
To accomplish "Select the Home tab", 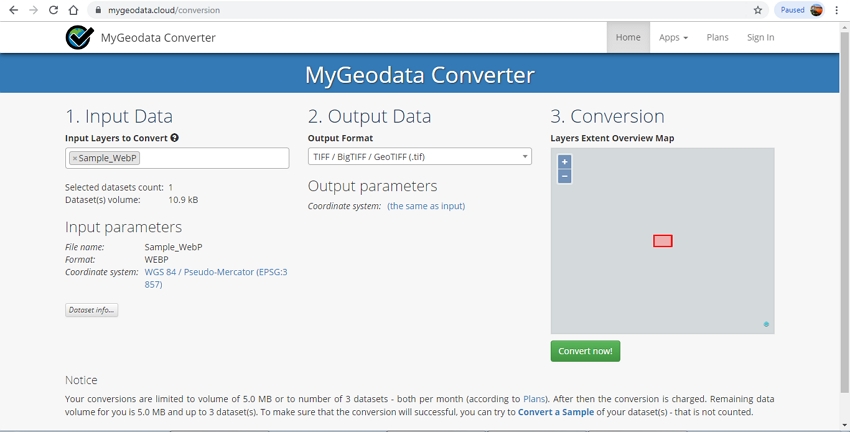I will (x=628, y=37).
